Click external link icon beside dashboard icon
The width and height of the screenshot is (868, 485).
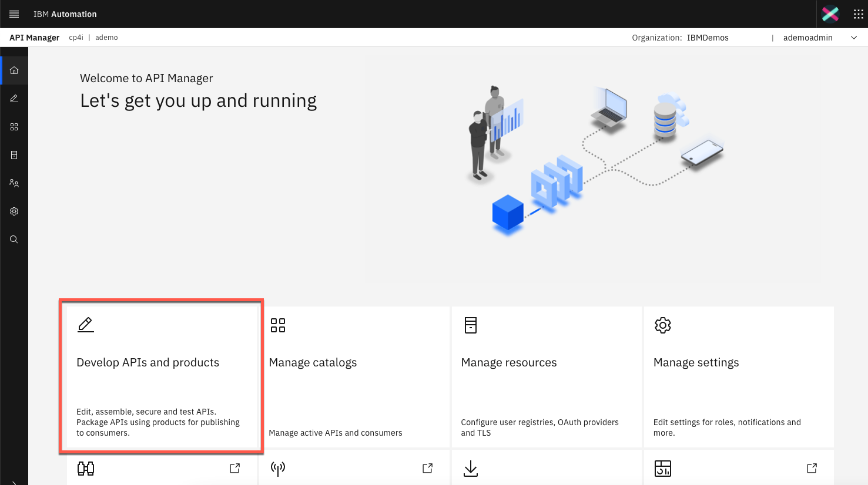click(812, 468)
